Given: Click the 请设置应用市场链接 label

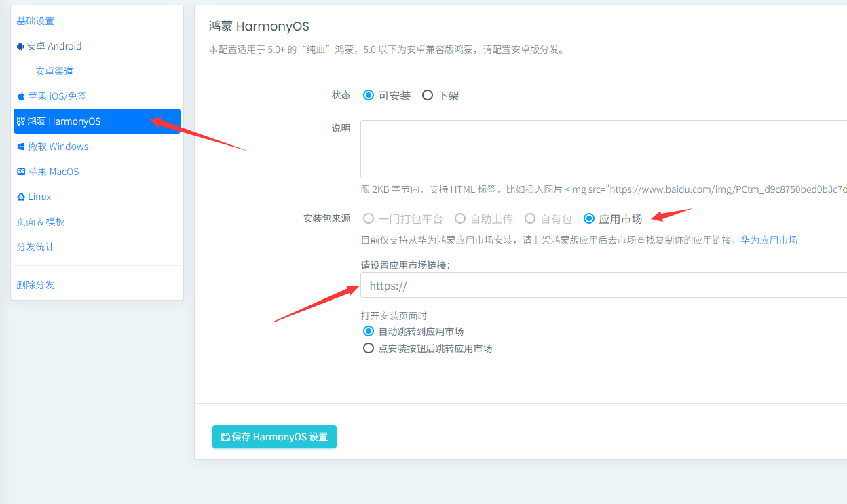Looking at the screenshot, I should (x=405, y=265).
